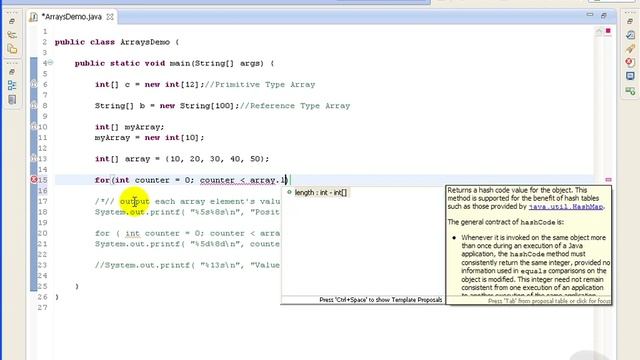Click the '//System.out.printf( "%13s\n"' line 23

tap(187, 265)
